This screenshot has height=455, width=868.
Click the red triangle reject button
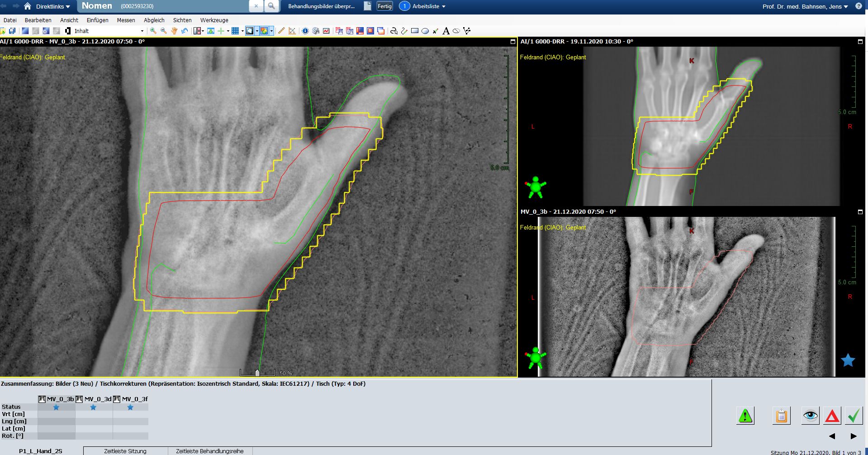click(832, 416)
